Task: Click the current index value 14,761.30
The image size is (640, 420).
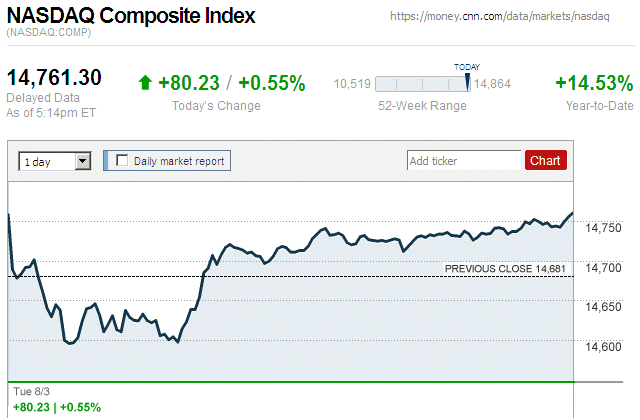Action: click(55, 78)
